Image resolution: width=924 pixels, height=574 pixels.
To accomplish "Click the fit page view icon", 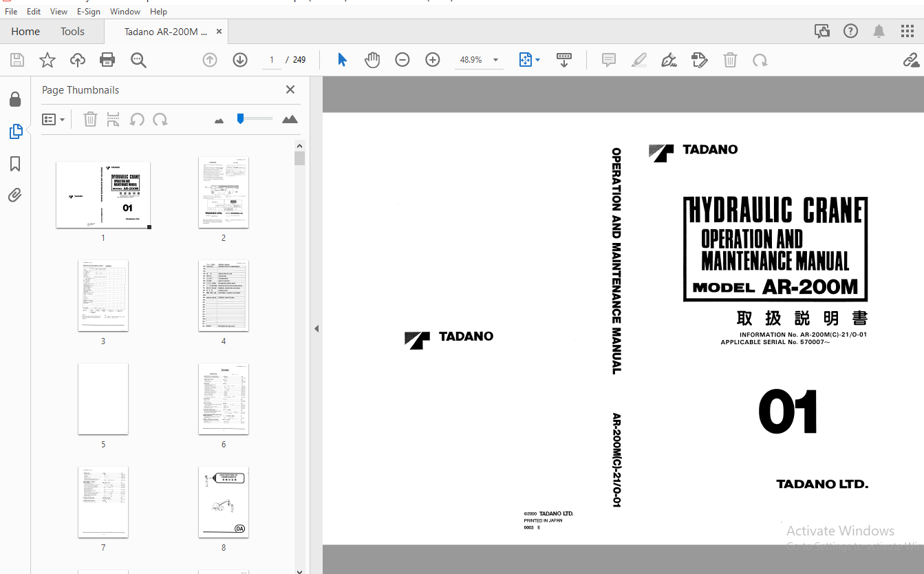I will click(526, 60).
